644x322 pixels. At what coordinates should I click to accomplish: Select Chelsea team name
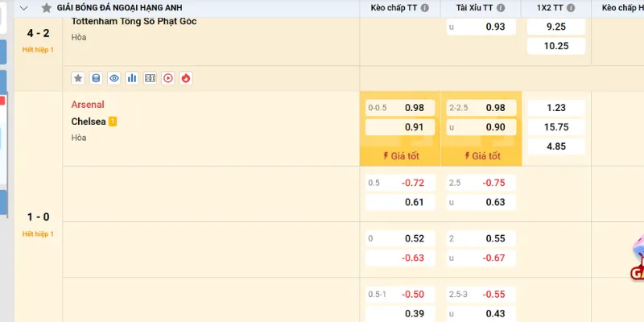[x=89, y=122]
